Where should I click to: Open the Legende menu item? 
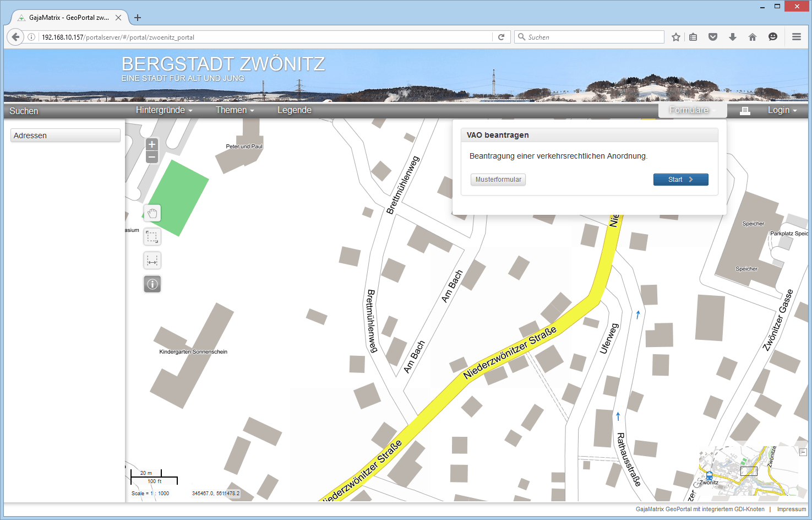click(294, 110)
